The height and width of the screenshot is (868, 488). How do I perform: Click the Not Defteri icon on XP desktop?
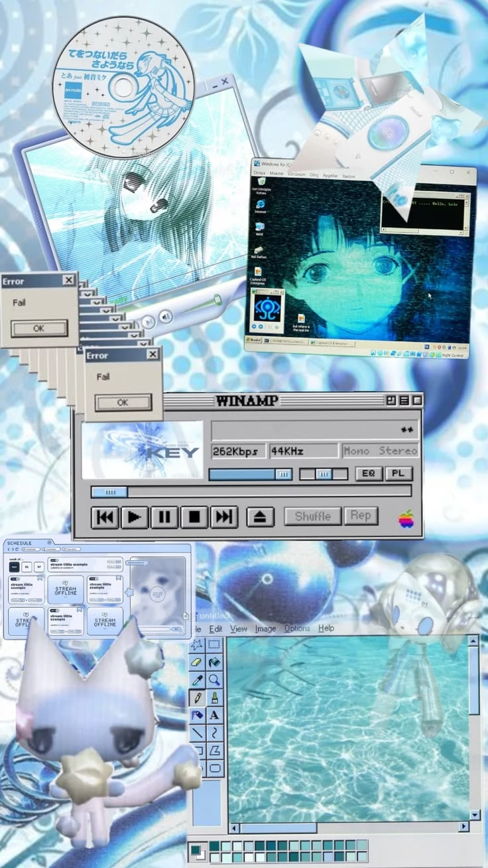click(x=259, y=252)
